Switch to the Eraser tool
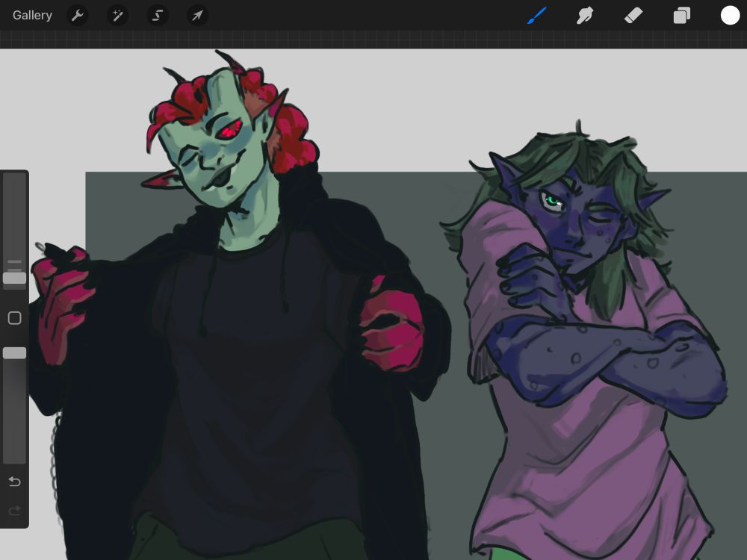Viewport: 747px width, 560px height. (x=633, y=15)
